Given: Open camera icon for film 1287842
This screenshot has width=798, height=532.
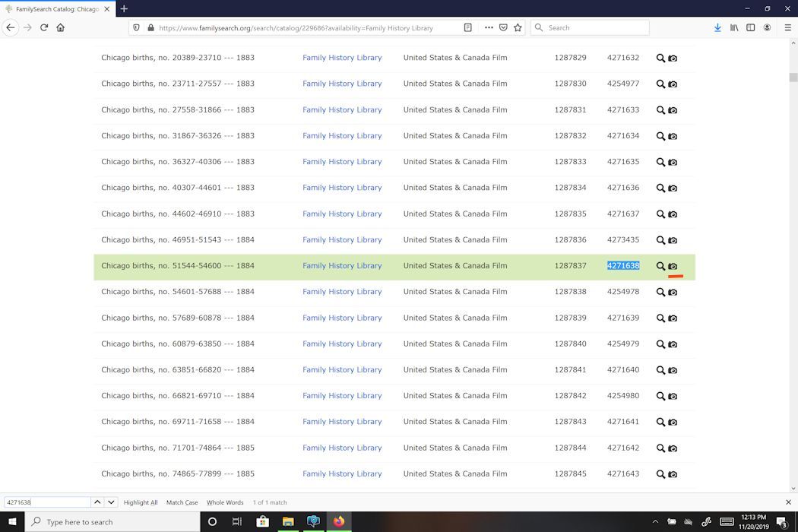Looking at the screenshot, I should click(673, 396).
